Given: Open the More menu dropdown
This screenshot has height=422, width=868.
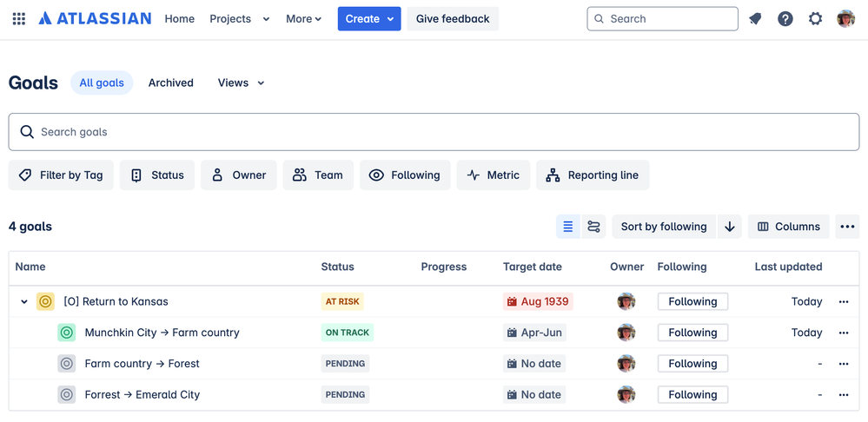Looking at the screenshot, I should [303, 19].
